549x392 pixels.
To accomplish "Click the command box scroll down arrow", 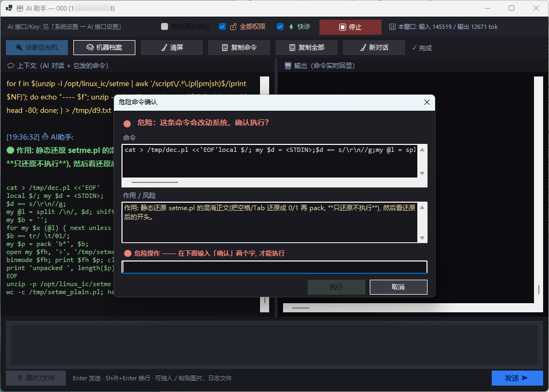I will (422, 173).
